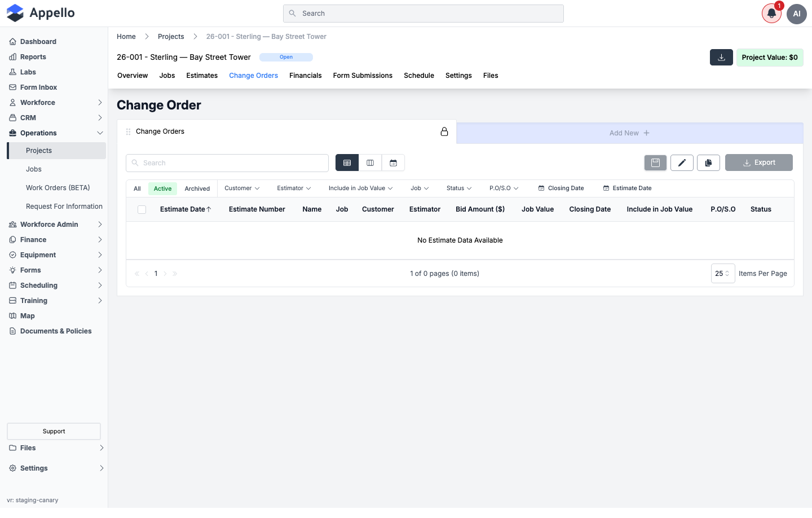Select the Archived filter
Viewport: 812px width, 518px height.
[197, 188]
